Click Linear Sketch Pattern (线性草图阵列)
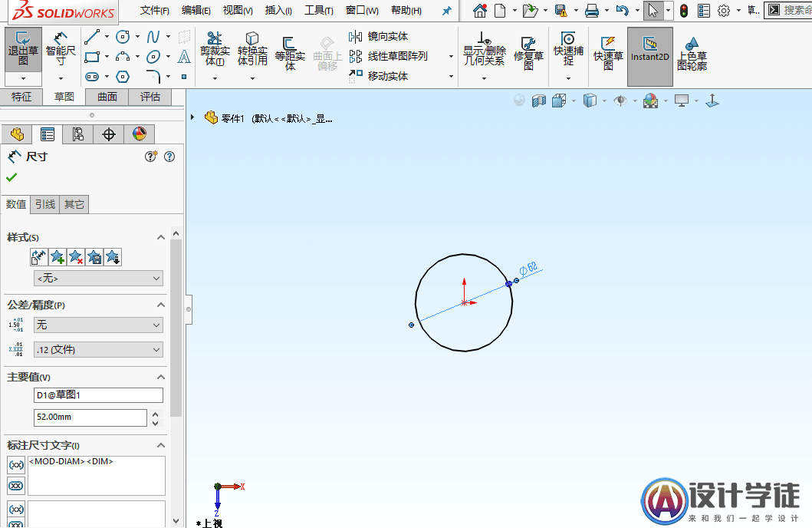The image size is (812, 528). [389, 56]
